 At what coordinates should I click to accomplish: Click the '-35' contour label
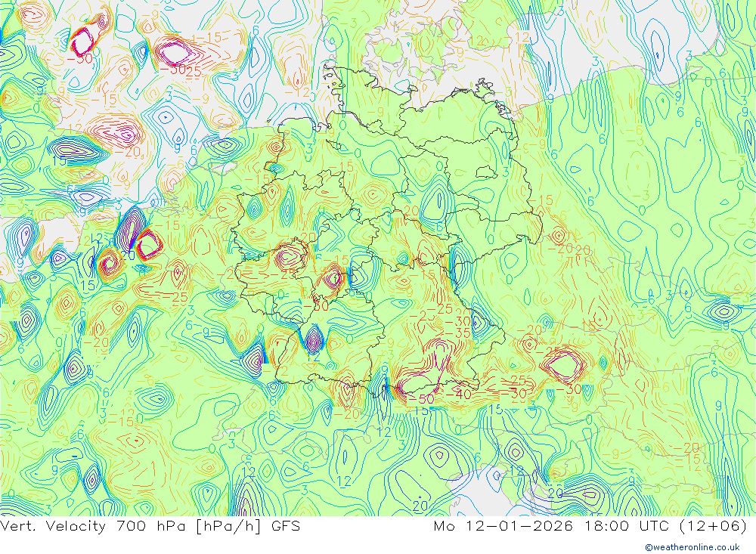tap(457, 333)
